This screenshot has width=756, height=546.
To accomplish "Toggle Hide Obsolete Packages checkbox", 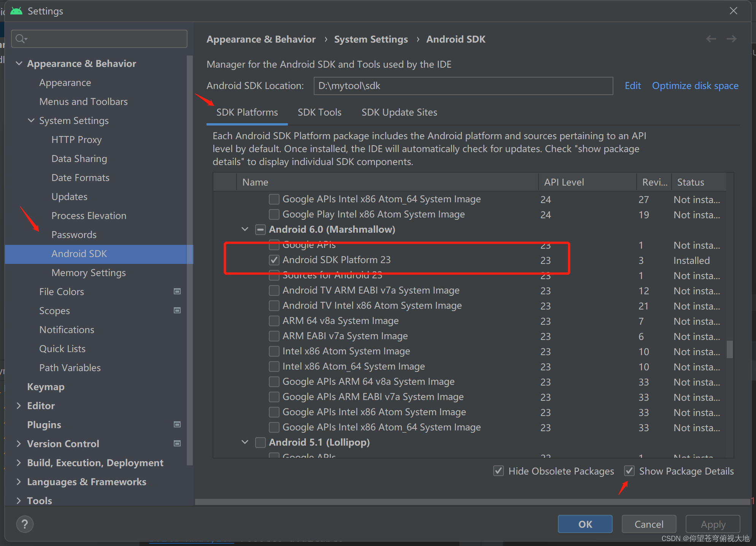I will [499, 471].
